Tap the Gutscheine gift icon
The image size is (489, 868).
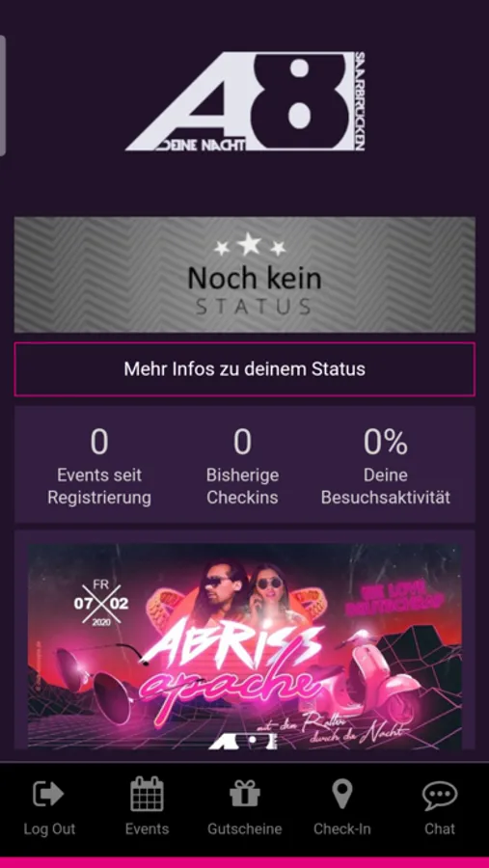coord(245,794)
